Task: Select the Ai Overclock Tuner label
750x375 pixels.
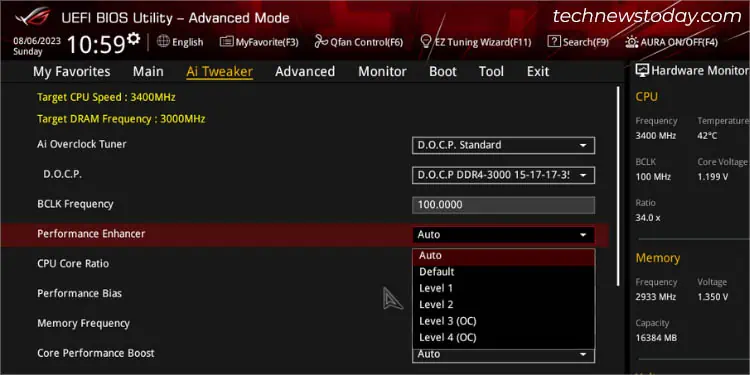Action: tap(82, 144)
